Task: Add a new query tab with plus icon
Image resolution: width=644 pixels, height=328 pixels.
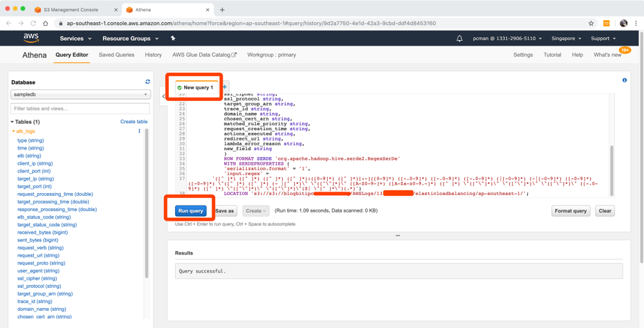Action: click(225, 86)
